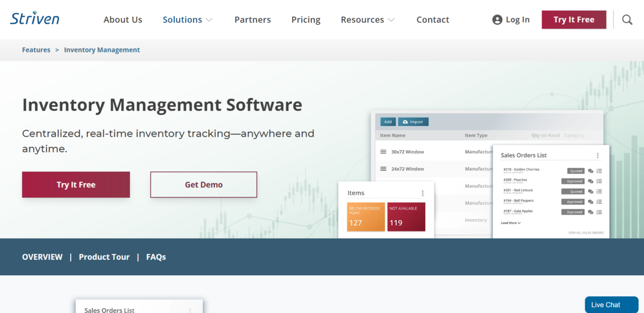Image resolution: width=644 pixels, height=313 pixels.
Task: Open comments for #210 Golden Cherries
Action: (590, 171)
